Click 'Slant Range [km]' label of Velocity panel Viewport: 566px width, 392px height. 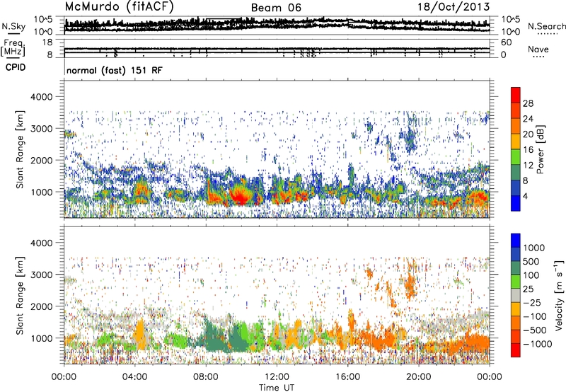20,295
